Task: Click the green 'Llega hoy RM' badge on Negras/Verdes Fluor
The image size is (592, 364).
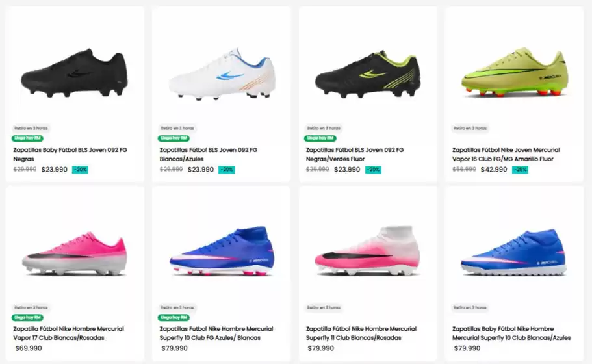Action: click(x=320, y=138)
